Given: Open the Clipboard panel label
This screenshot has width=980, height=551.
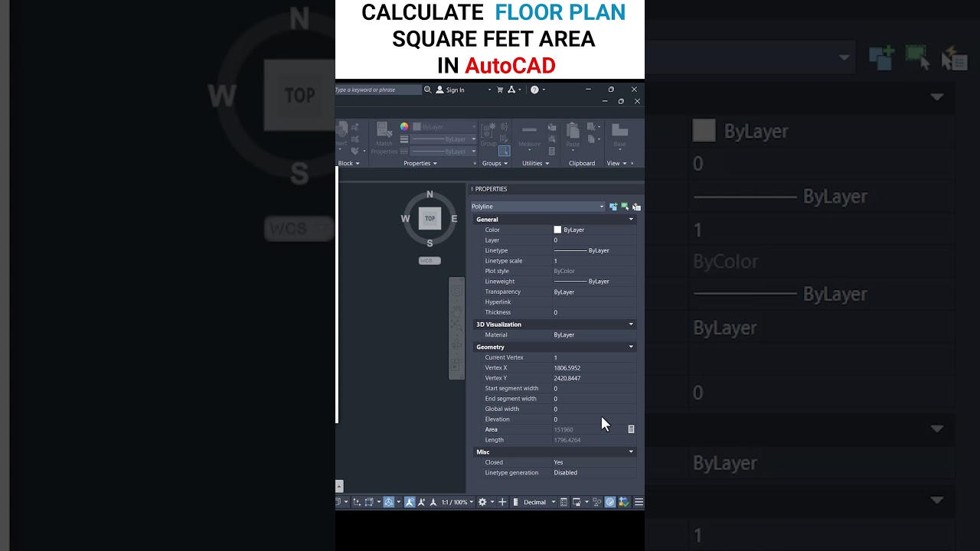Looking at the screenshot, I should (582, 163).
